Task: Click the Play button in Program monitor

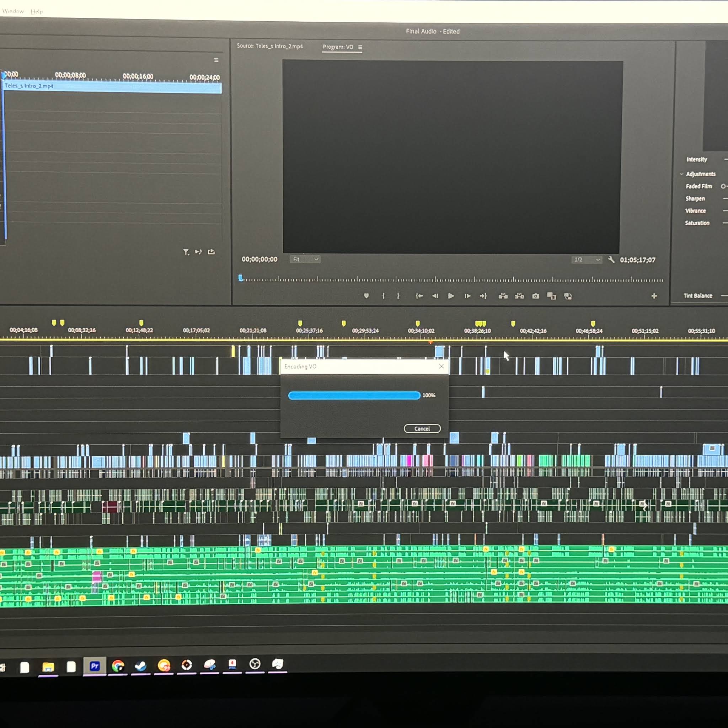Action: click(x=451, y=296)
